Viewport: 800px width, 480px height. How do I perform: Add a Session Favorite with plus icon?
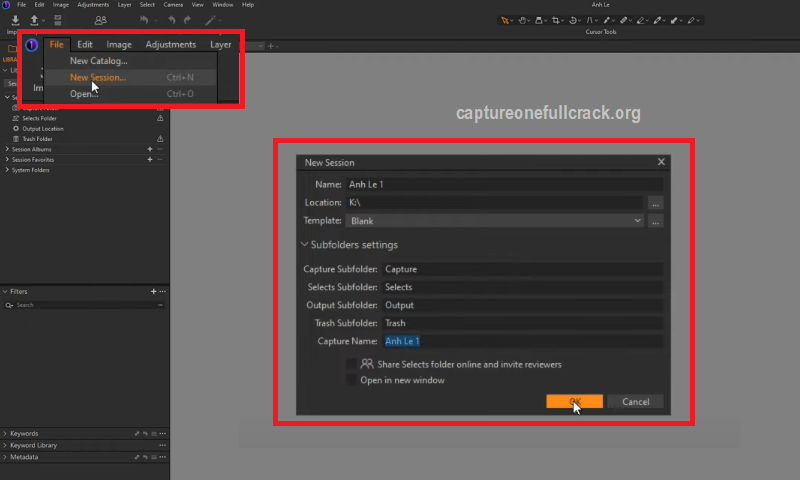[x=150, y=160]
